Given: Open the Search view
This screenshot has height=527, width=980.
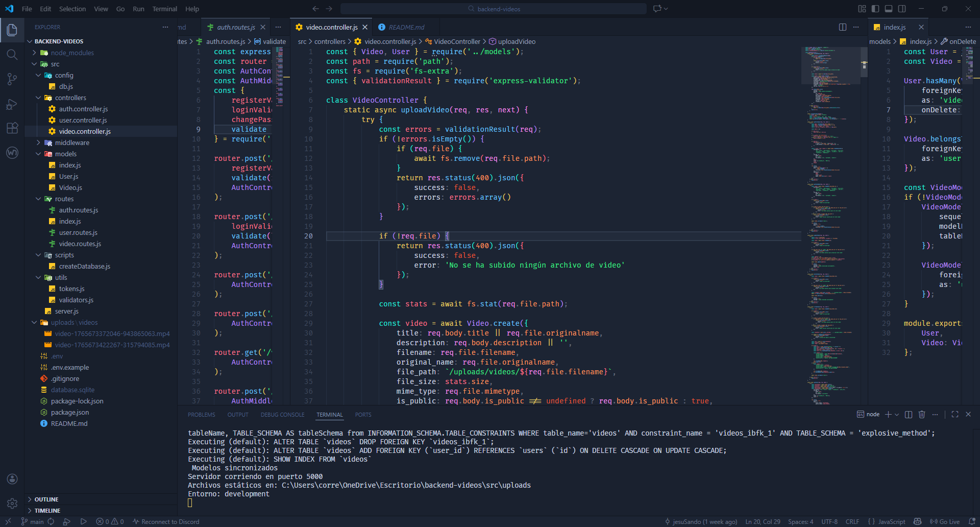Looking at the screenshot, I should tap(12, 55).
